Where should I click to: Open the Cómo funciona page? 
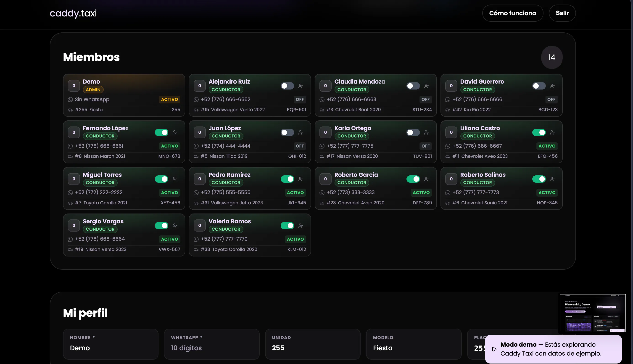coord(512,13)
